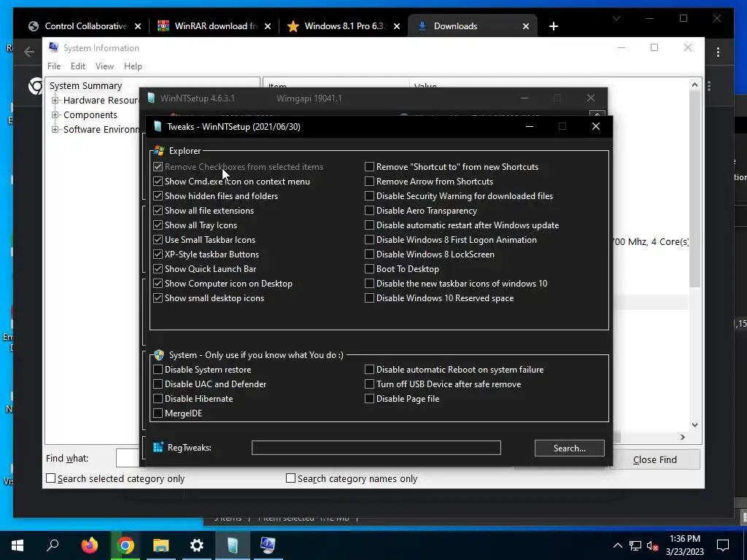Check Search selected category only
The width and height of the screenshot is (747, 560).
point(50,478)
